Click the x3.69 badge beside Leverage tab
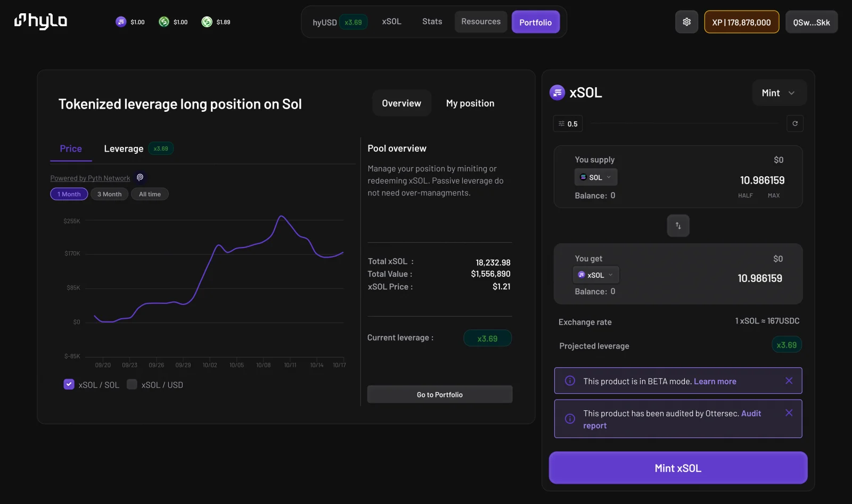The height and width of the screenshot is (504, 852). point(161,148)
